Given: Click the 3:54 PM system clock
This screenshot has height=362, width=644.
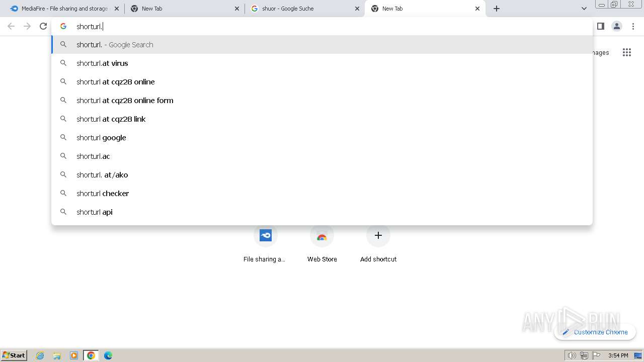Looking at the screenshot, I should [x=618, y=355].
